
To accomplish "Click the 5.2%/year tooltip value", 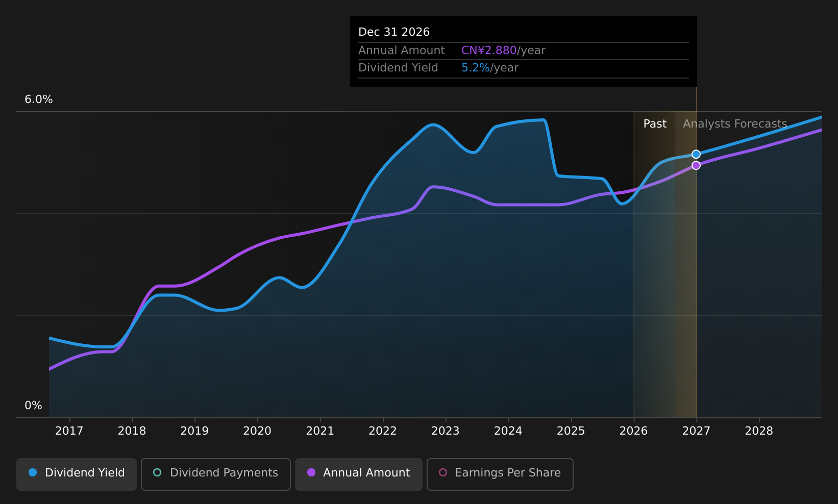I will (490, 68).
